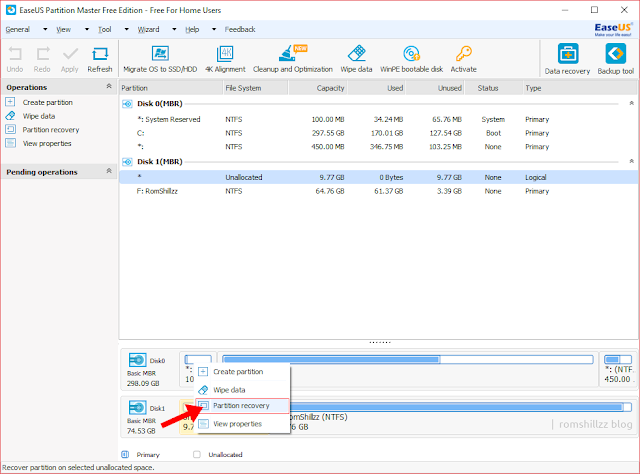Open the Tool menu dropdown arrow

pyautogui.click(x=127, y=29)
